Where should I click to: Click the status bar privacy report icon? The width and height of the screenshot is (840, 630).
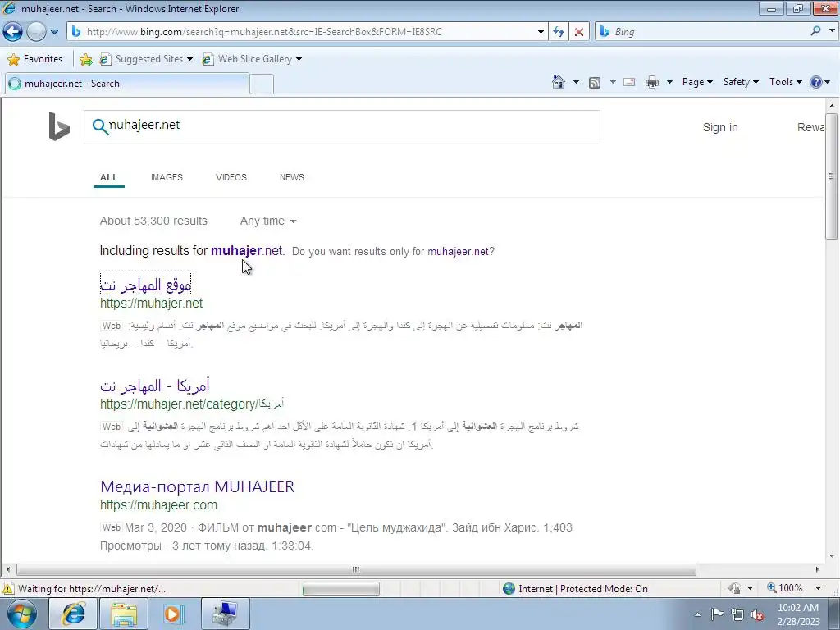coord(734,588)
